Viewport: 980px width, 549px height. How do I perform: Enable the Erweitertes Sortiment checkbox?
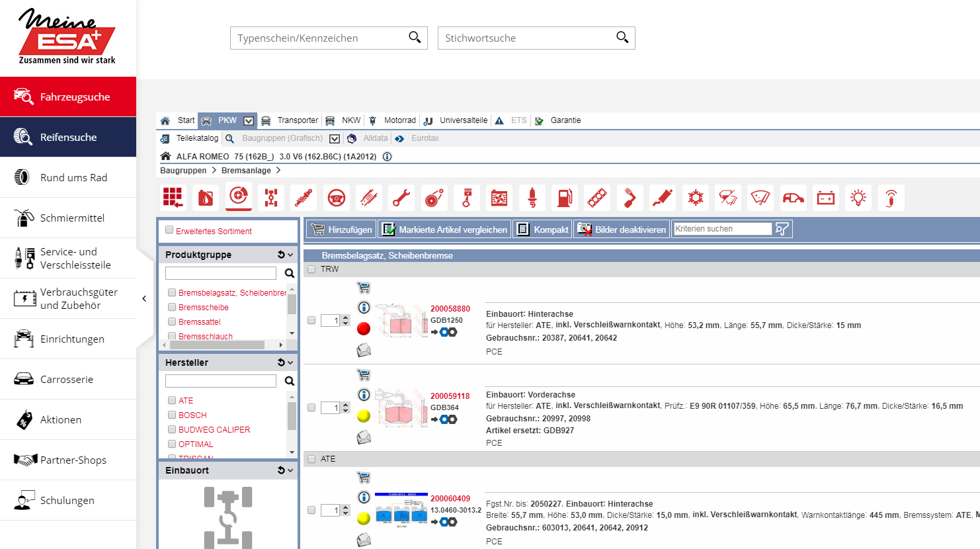coord(169,230)
